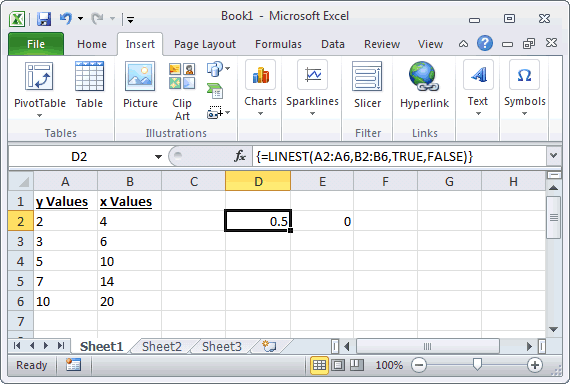This screenshot has height=384, width=570.
Task: Select the 'x Values' header cell
Action: coord(129,201)
